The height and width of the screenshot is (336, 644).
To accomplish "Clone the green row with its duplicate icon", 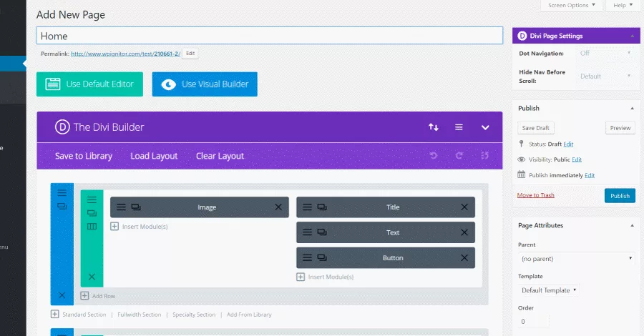I will click(x=92, y=213).
